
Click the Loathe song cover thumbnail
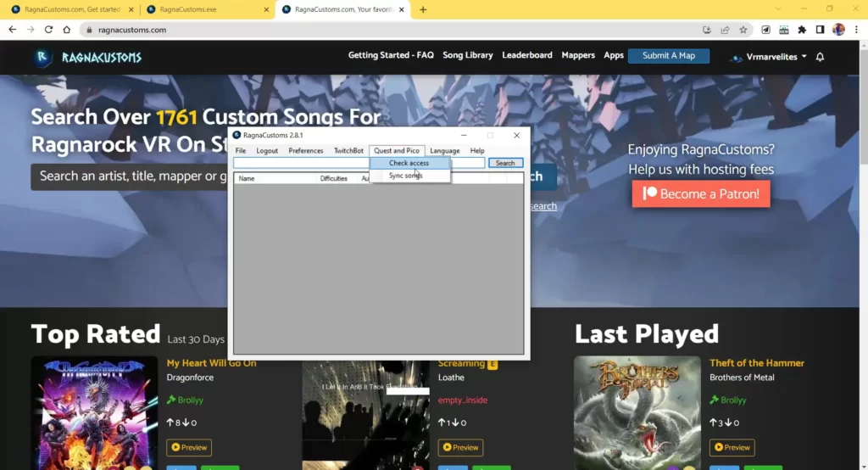click(x=366, y=416)
